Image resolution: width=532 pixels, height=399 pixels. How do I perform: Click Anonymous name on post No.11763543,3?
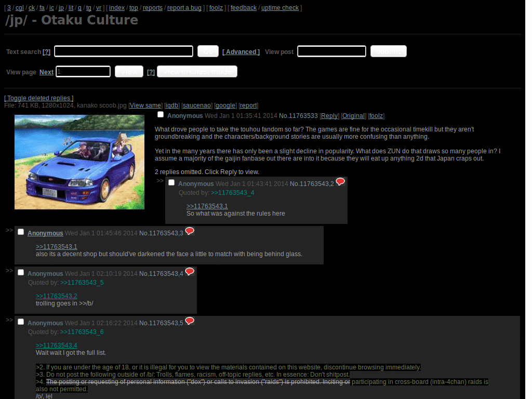click(45, 233)
